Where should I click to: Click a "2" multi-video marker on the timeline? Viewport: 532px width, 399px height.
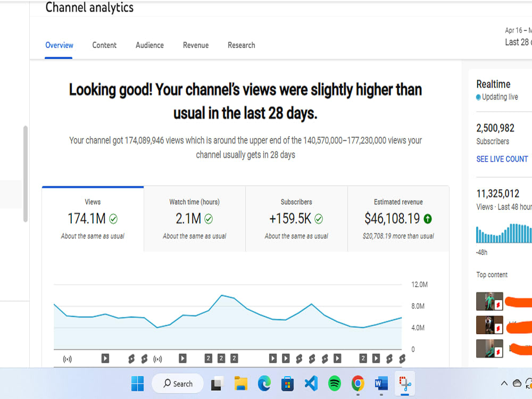click(208, 359)
